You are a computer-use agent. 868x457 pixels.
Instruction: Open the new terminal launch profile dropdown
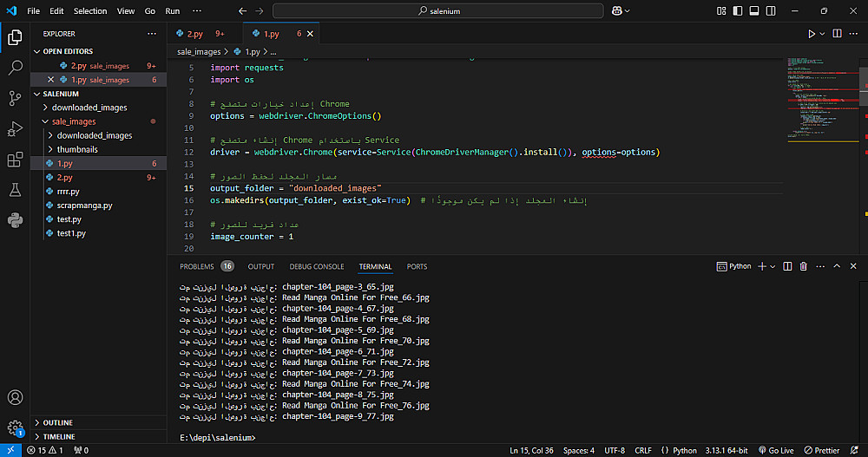tap(773, 266)
